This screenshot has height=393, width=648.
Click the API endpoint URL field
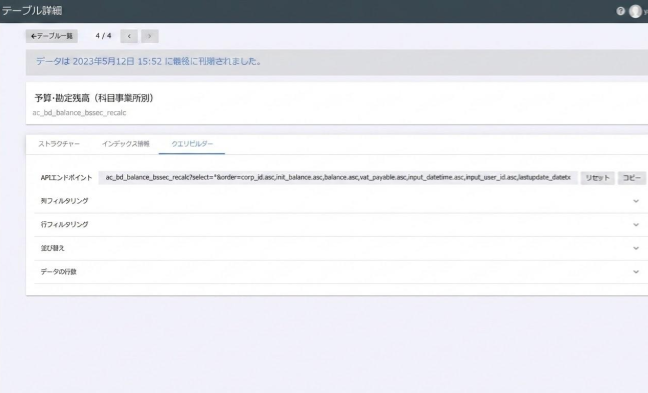click(x=338, y=177)
